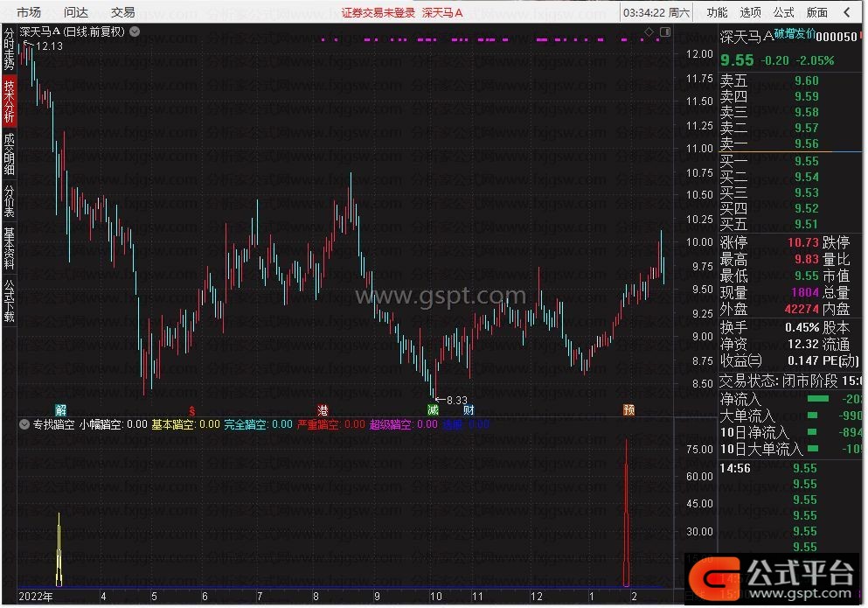Open the 市场 menu
868x608 pixels.
tap(28, 12)
